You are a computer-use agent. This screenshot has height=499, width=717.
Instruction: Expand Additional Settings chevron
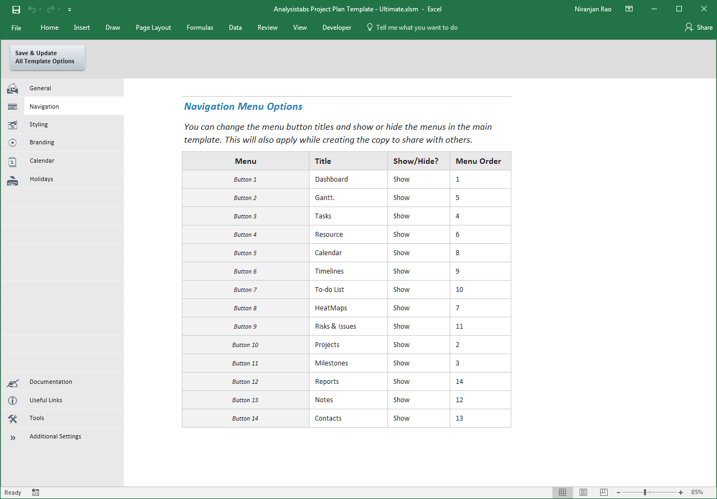pos(12,437)
